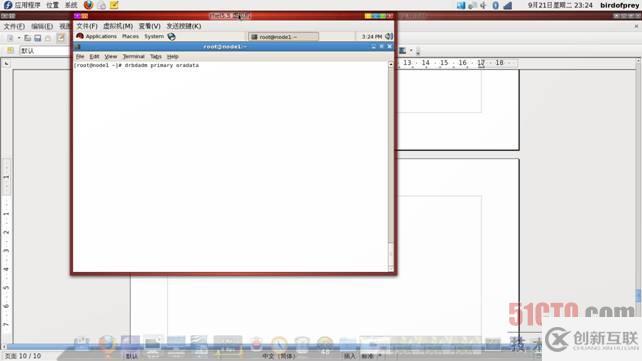Image resolution: width=642 pixels, height=361 pixels.
Task: Open the background color dropdown arrow in Writer
Action: point(411,51)
